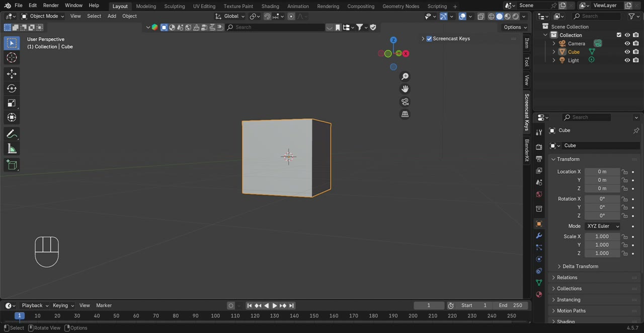This screenshot has width=644, height=333.
Task: Click the zoom magnifier viewport icon
Action: pyautogui.click(x=405, y=77)
